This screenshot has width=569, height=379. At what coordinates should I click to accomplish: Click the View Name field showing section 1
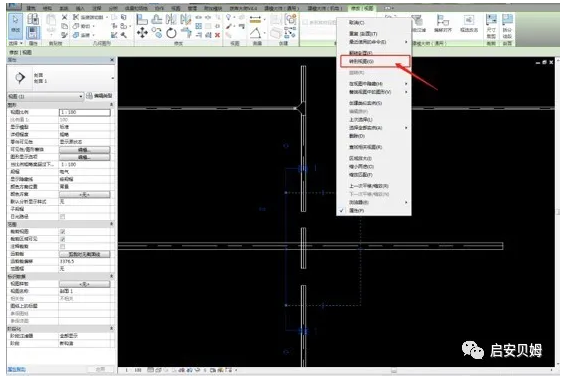pos(86,291)
